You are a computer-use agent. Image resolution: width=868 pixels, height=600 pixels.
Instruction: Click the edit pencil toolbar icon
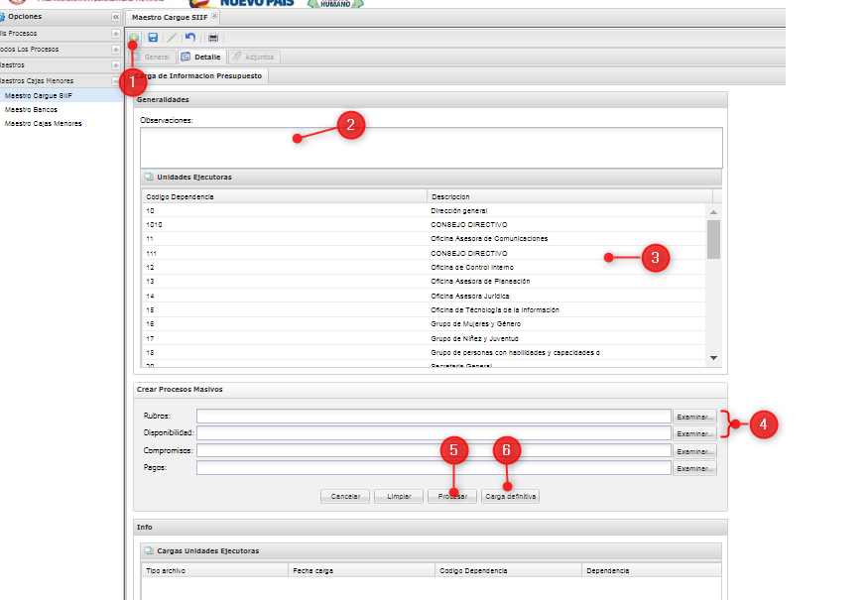tap(172, 38)
